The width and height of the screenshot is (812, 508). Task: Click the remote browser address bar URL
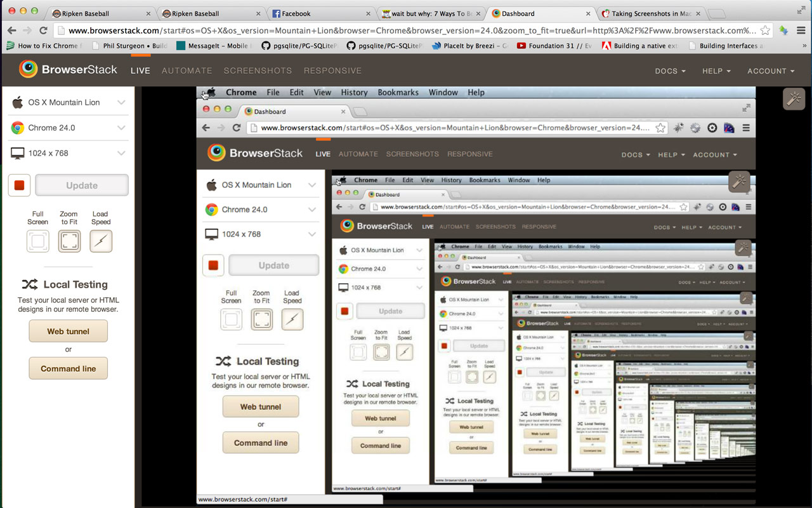tap(455, 128)
